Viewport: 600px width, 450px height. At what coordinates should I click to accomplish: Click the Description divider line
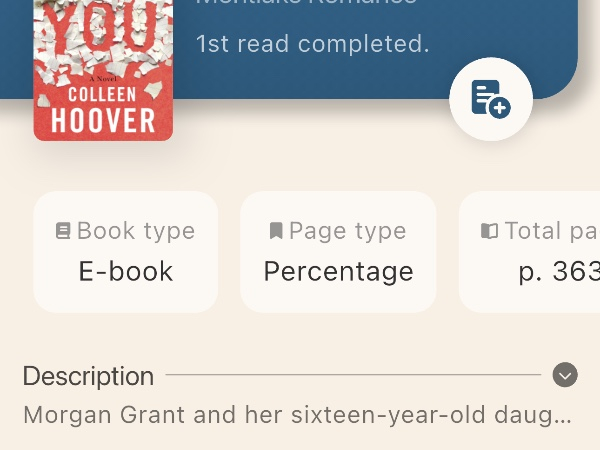click(x=355, y=375)
